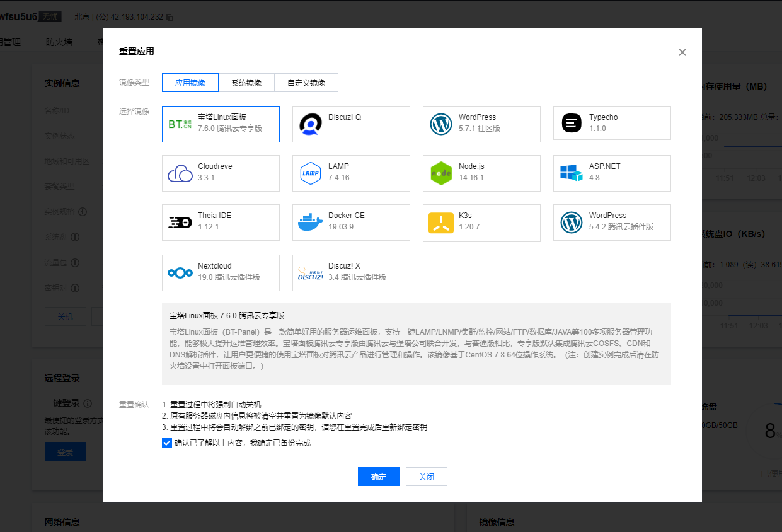Image resolution: width=782 pixels, height=532 pixels.
Task: Choose the Cloudreve cloud icon
Action: [180, 173]
